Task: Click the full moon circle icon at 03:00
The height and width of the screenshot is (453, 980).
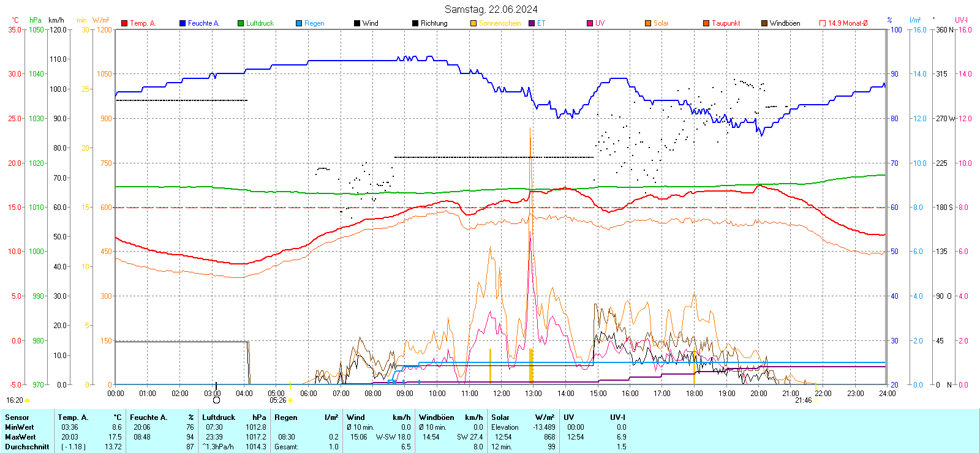Action: tap(216, 400)
